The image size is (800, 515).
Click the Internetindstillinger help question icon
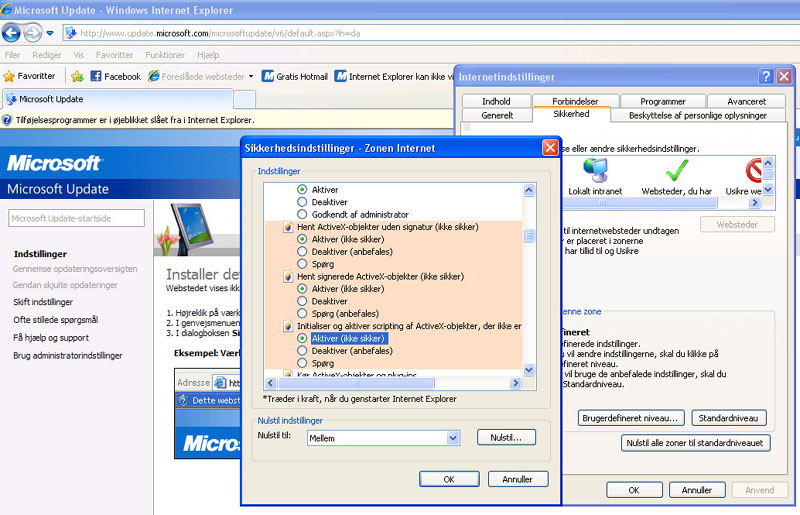765,77
